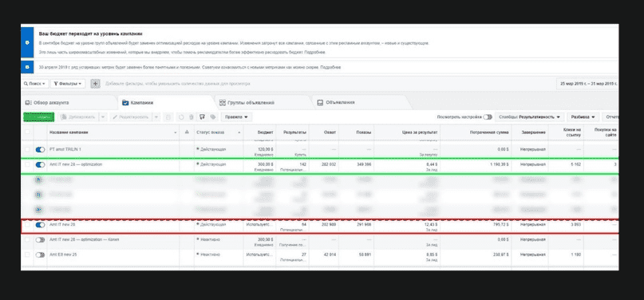This screenshot has height=300, width=644.
Task: Toggle the Посмотреть настройка switch
Action: click(x=488, y=117)
